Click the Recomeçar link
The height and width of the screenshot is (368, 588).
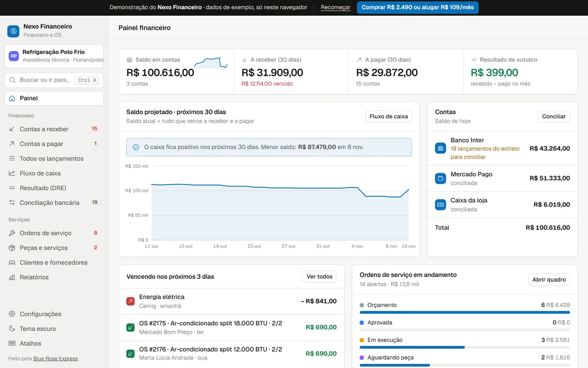(x=336, y=7)
